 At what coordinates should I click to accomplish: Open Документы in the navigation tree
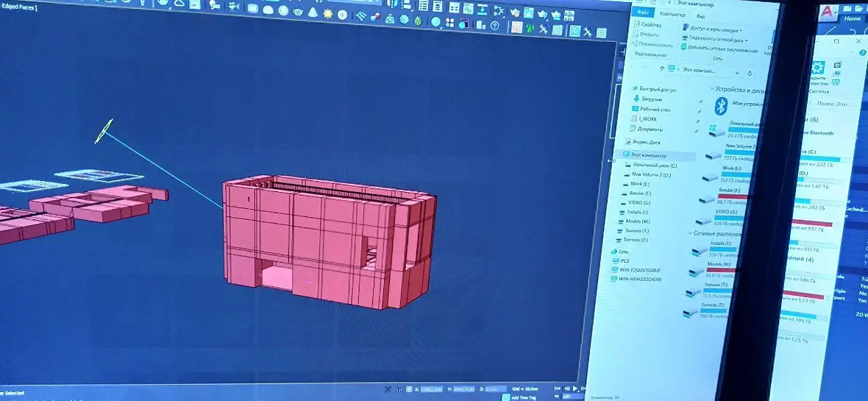pos(646,129)
